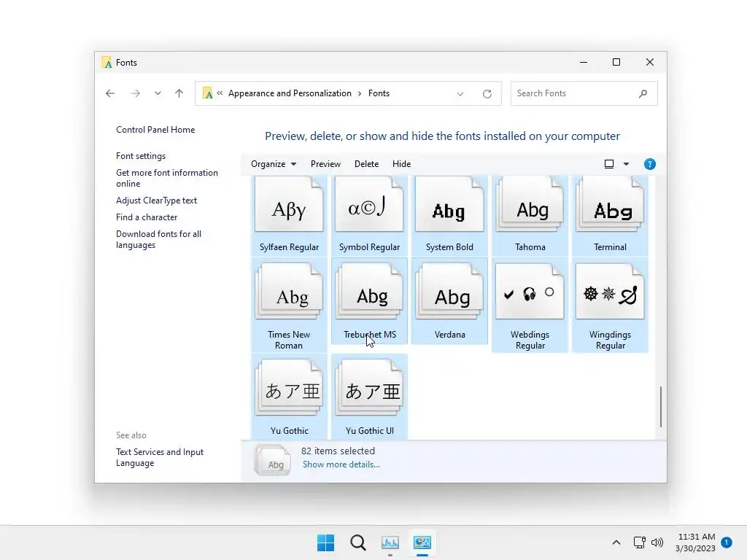Screen dimensions: 747x560
Task: Open the clock and date in taskbar
Action: click(x=695, y=542)
